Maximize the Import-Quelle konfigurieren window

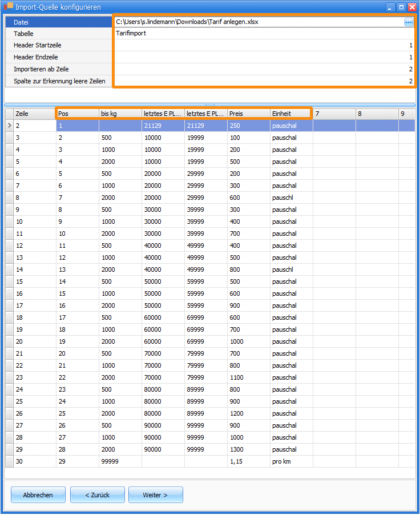click(401, 7)
